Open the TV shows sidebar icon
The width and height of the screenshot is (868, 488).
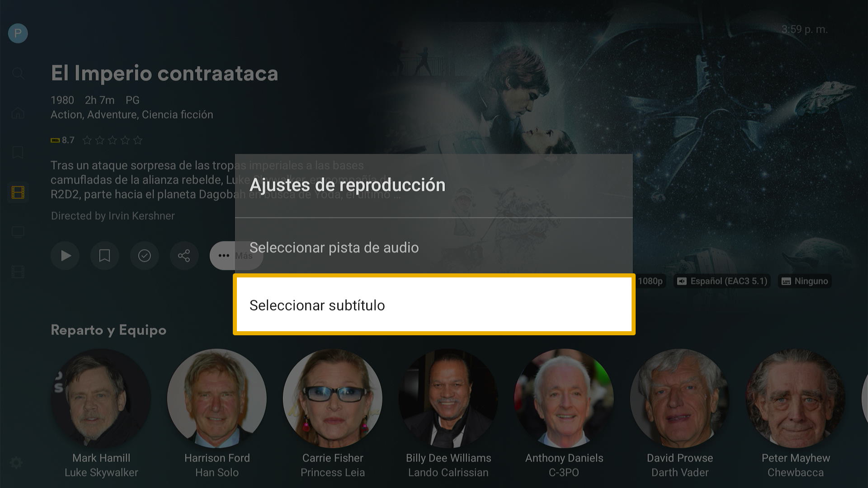[18, 232]
